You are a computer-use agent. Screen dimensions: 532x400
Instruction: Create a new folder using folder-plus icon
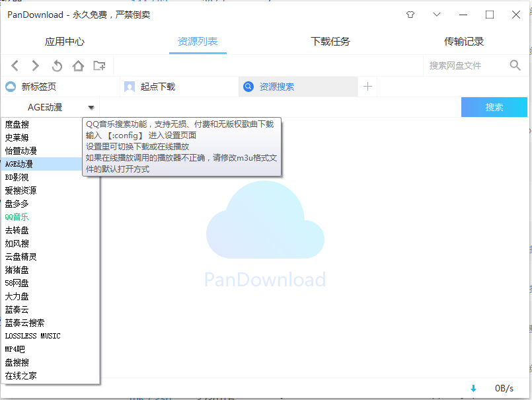point(99,65)
